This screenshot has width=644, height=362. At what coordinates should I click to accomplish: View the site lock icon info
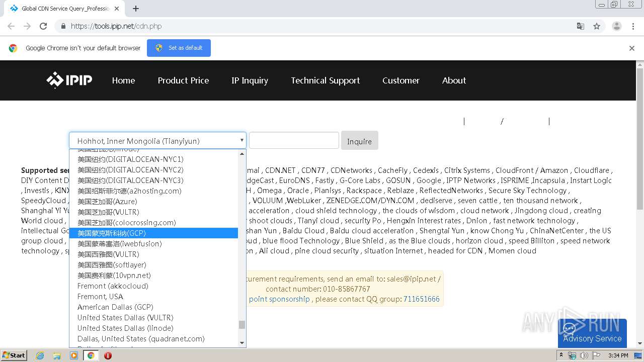(x=62, y=26)
